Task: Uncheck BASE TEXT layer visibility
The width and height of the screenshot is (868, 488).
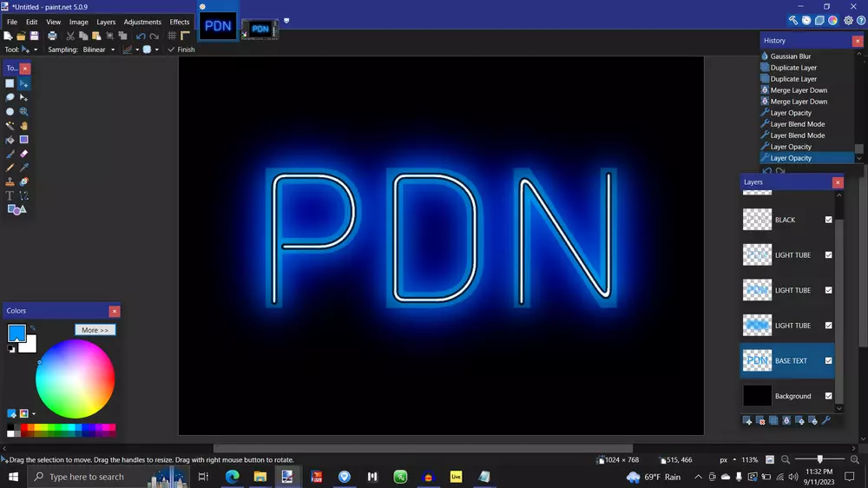Action: pyautogui.click(x=829, y=360)
